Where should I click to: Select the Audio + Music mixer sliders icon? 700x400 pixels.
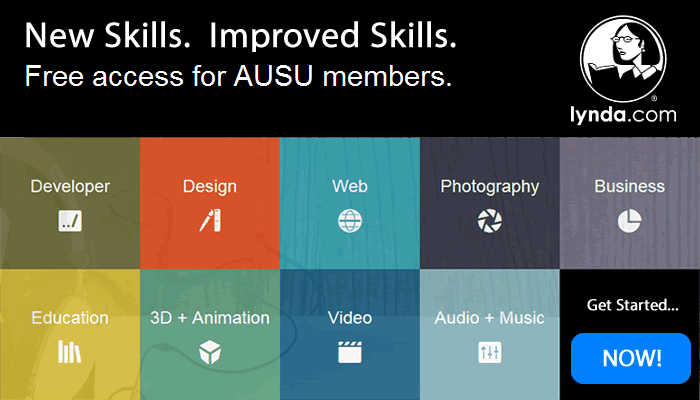(x=489, y=352)
